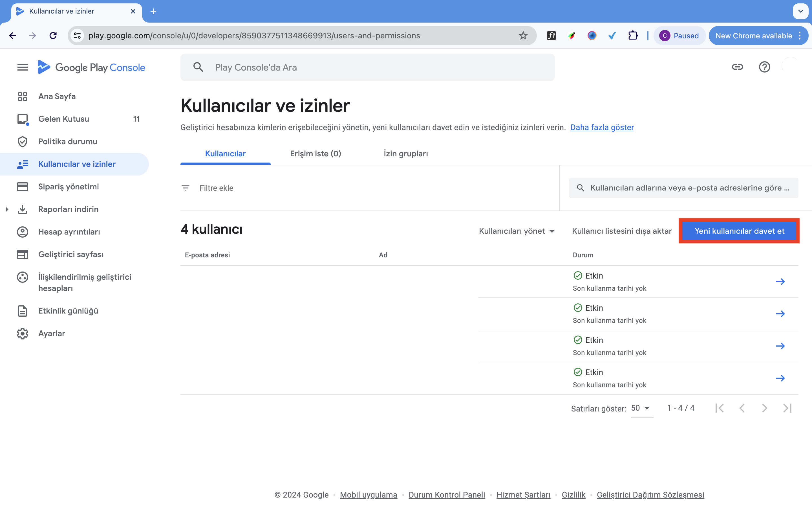Click Paused profile button

tap(679, 36)
